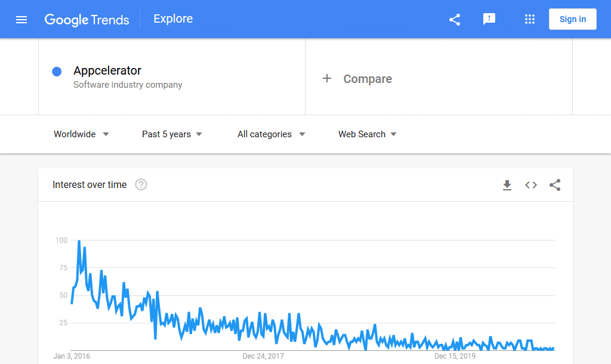Select the Explore page header
Screen dimensions: 611x364
[173, 18]
